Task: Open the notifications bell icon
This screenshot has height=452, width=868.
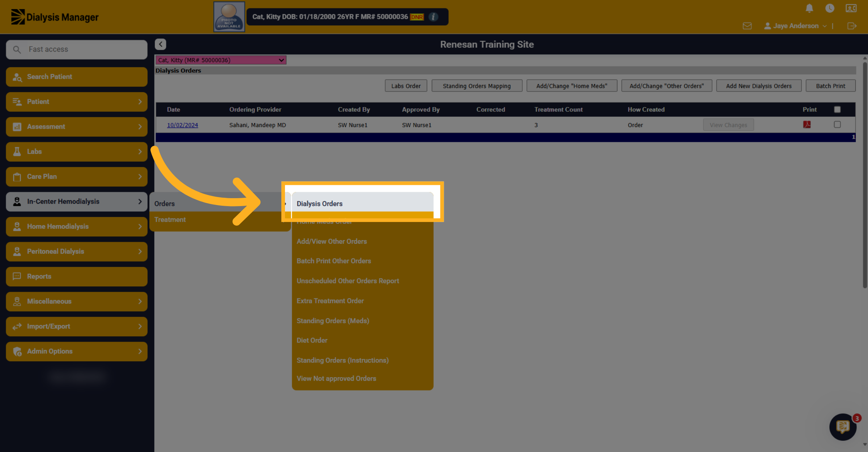Action: click(809, 8)
